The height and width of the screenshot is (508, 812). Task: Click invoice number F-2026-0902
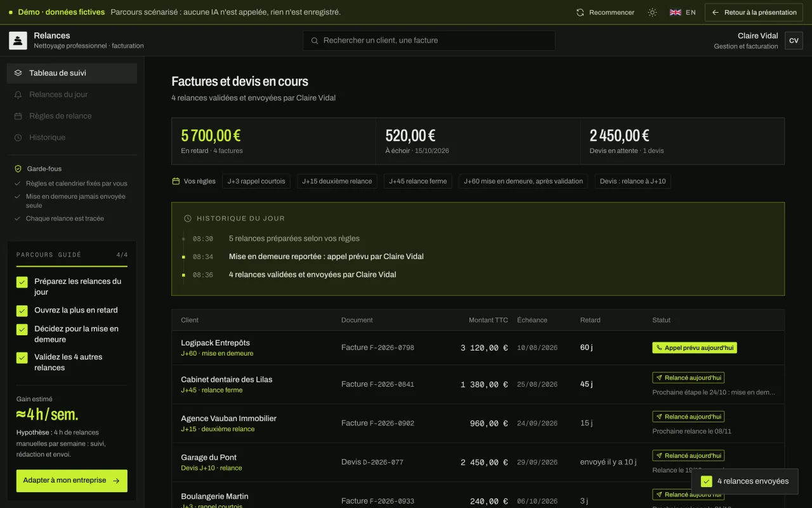click(392, 424)
